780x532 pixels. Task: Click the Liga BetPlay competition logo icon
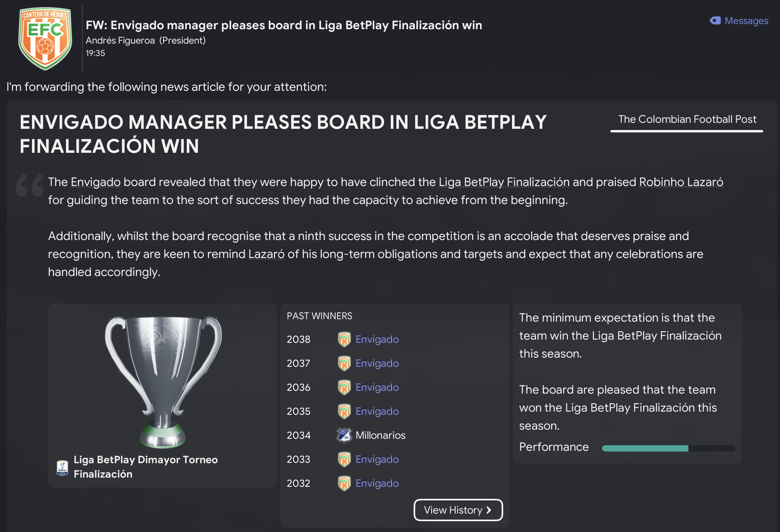(x=62, y=467)
